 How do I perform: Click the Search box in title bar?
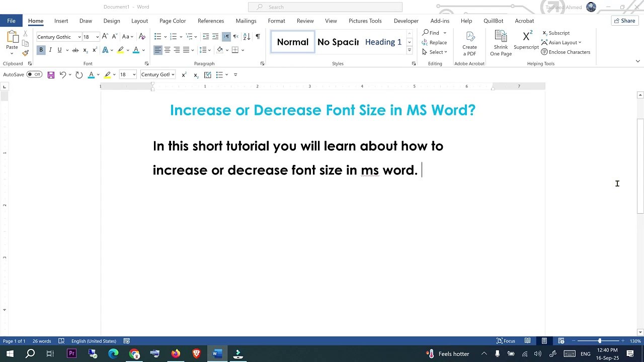click(325, 7)
